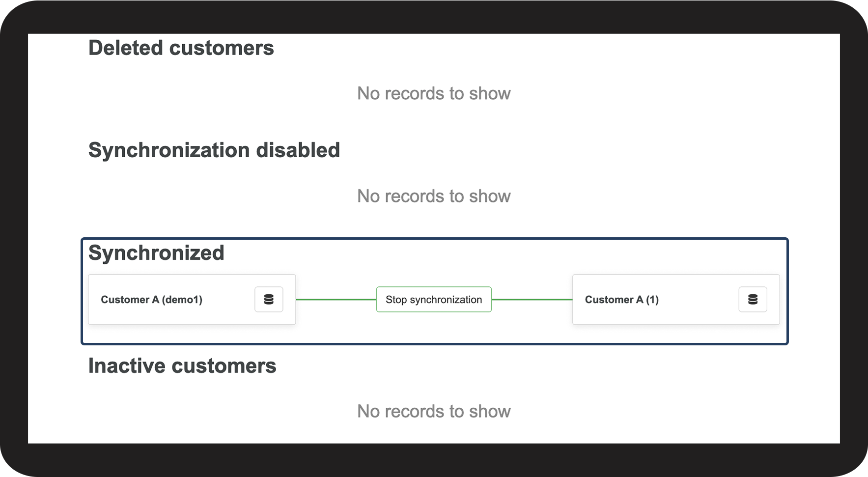This screenshot has height=477, width=868.
Task: Click 'No records to show' under Deleted customers
Action: 434,93
